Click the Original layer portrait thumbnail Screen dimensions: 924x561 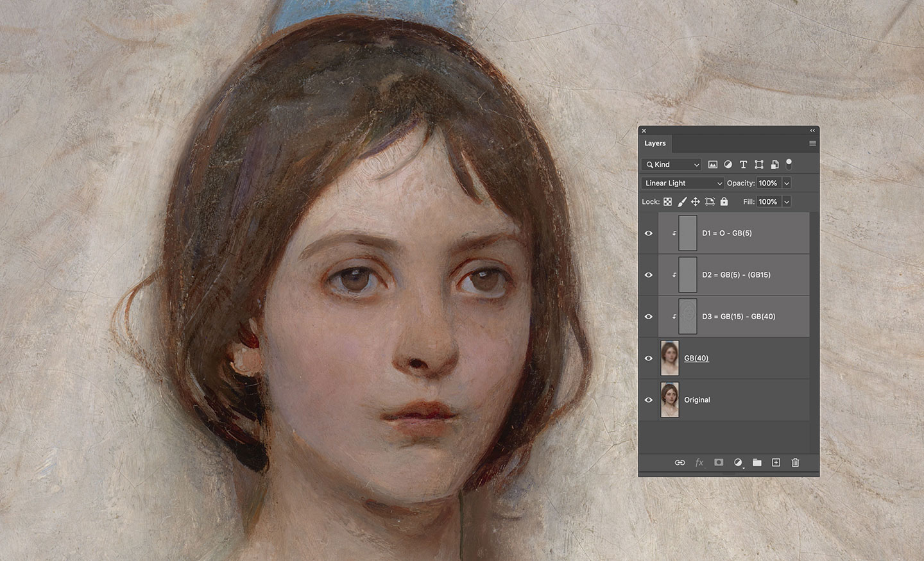670,400
